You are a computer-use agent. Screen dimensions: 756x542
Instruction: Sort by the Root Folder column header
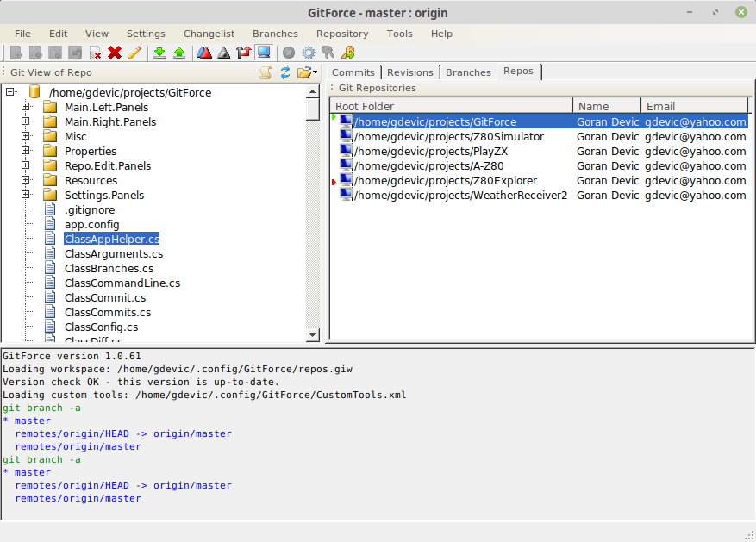(x=452, y=106)
